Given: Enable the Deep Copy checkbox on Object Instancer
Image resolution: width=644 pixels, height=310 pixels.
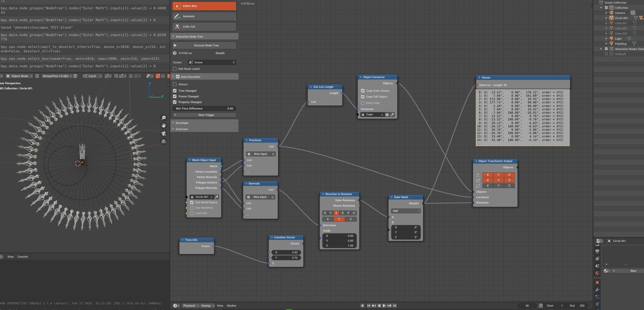Looking at the screenshot, I should [363, 103].
